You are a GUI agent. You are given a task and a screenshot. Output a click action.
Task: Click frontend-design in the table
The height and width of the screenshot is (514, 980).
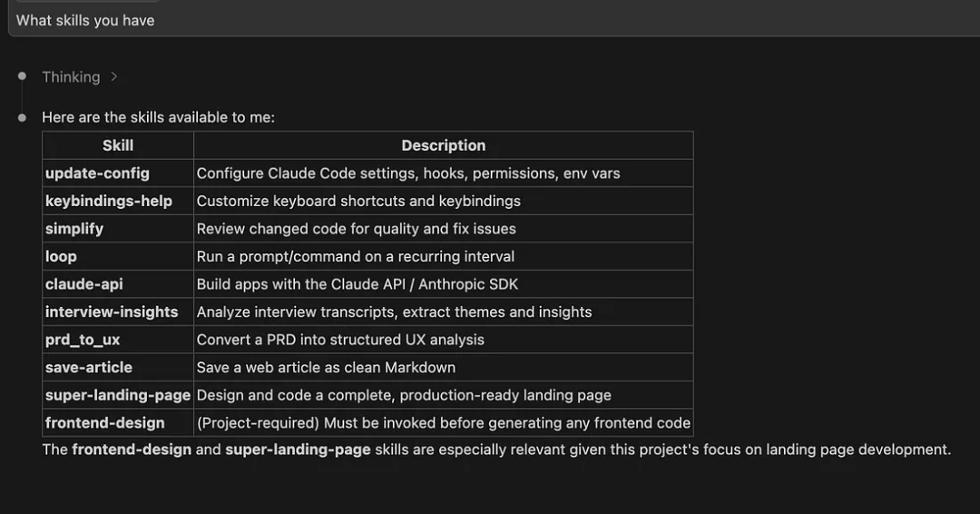pos(105,423)
